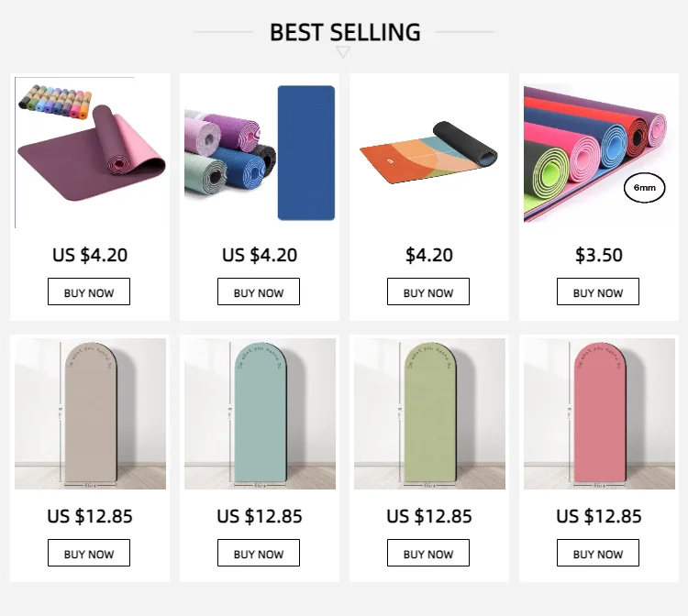Click the triangle below BEST SELLING

coord(344,52)
